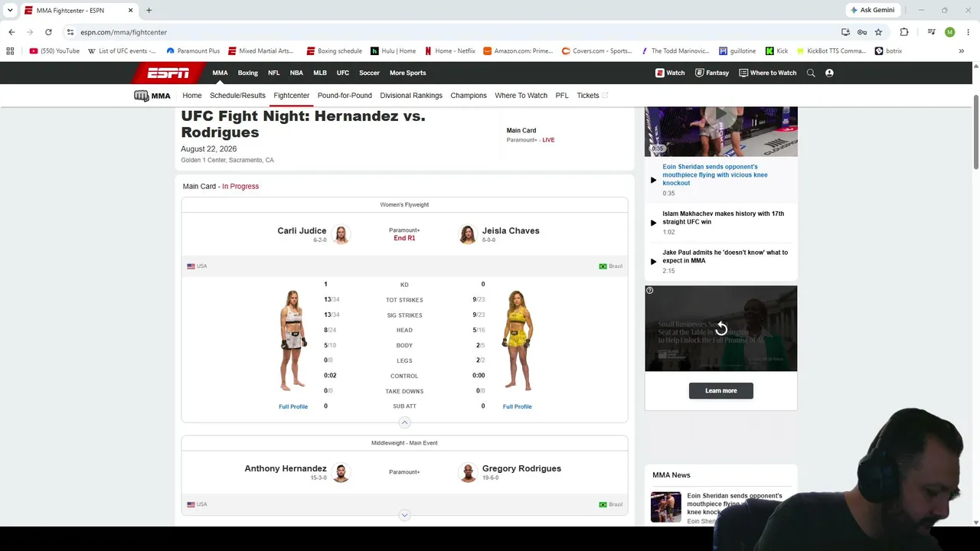980x551 pixels.
Task: Open the More Sports dropdown
Action: [x=407, y=73]
